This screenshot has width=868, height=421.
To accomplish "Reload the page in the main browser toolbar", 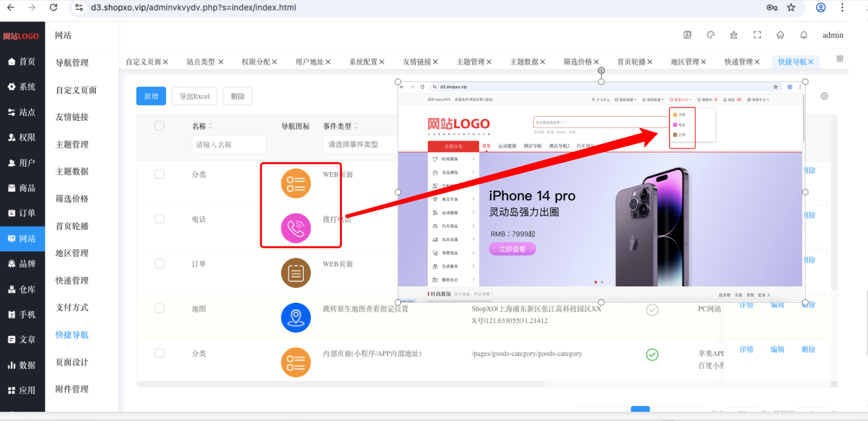I will [x=54, y=8].
